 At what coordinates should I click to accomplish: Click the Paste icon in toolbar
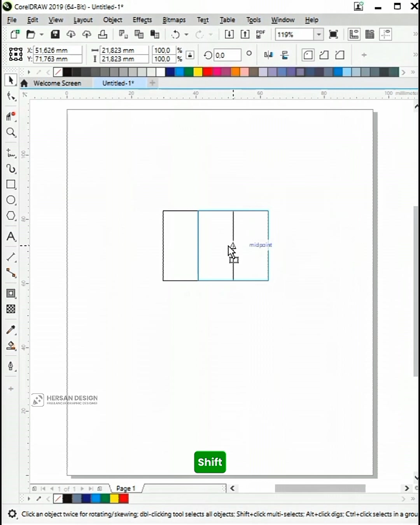(x=155, y=34)
